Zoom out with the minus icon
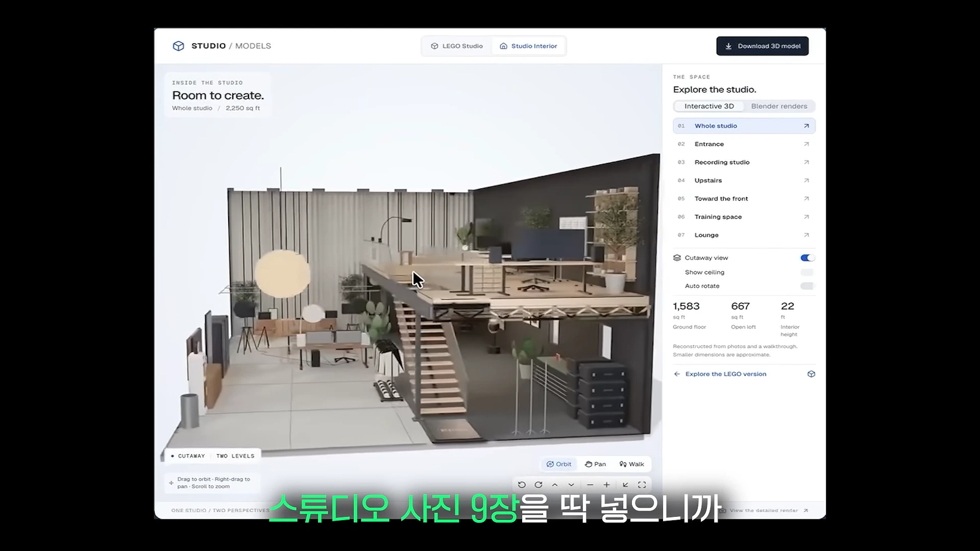This screenshot has height=551, width=980. pyautogui.click(x=590, y=485)
